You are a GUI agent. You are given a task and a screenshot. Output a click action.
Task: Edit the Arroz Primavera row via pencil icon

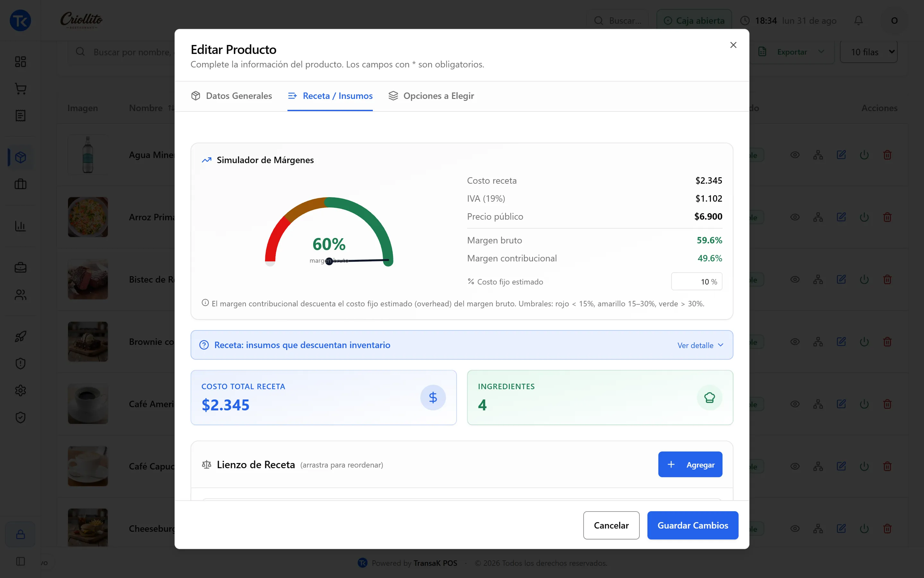(841, 217)
